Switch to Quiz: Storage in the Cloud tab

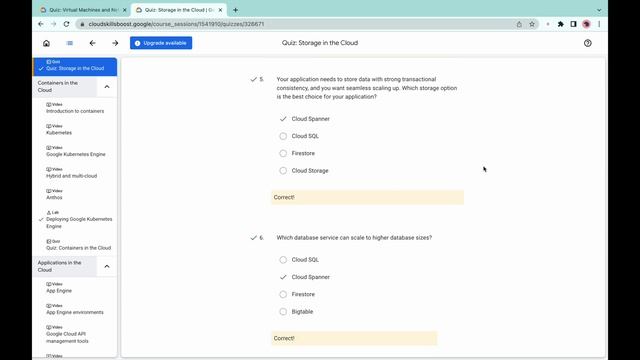tap(180, 10)
